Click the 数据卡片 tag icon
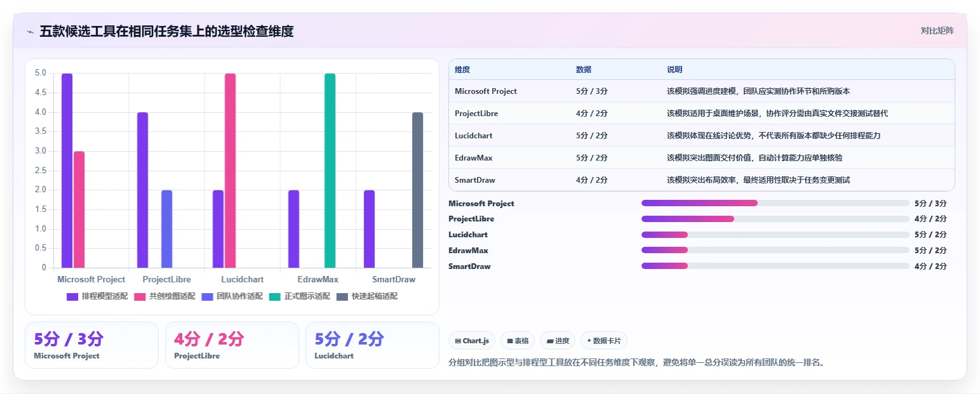 click(589, 341)
